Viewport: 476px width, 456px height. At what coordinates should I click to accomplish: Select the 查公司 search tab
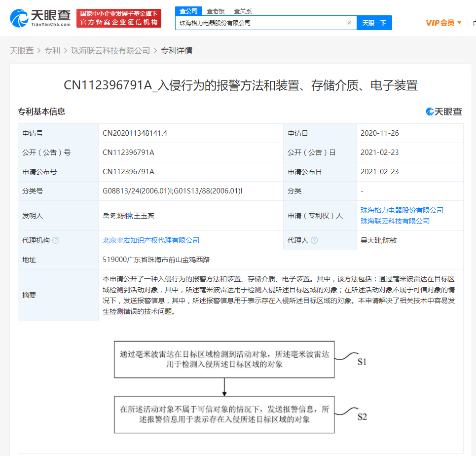click(x=188, y=11)
